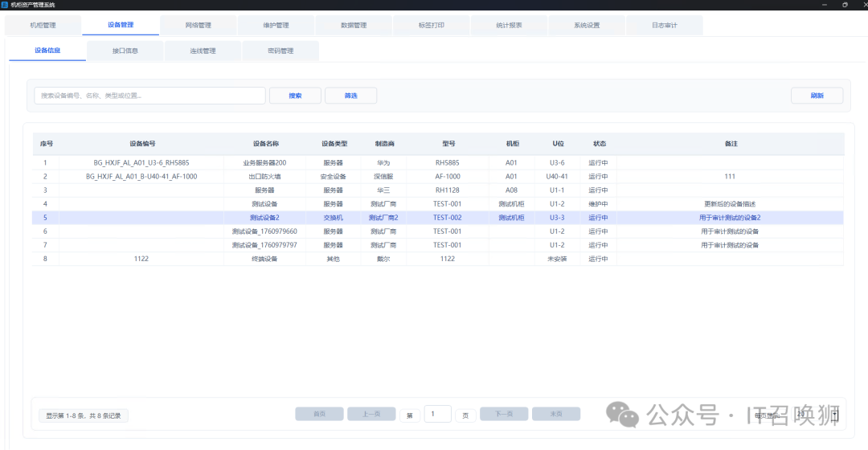Go to the 标签打印 tab
Image resolution: width=868 pixels, height=450 pixels.
[431, 25]
